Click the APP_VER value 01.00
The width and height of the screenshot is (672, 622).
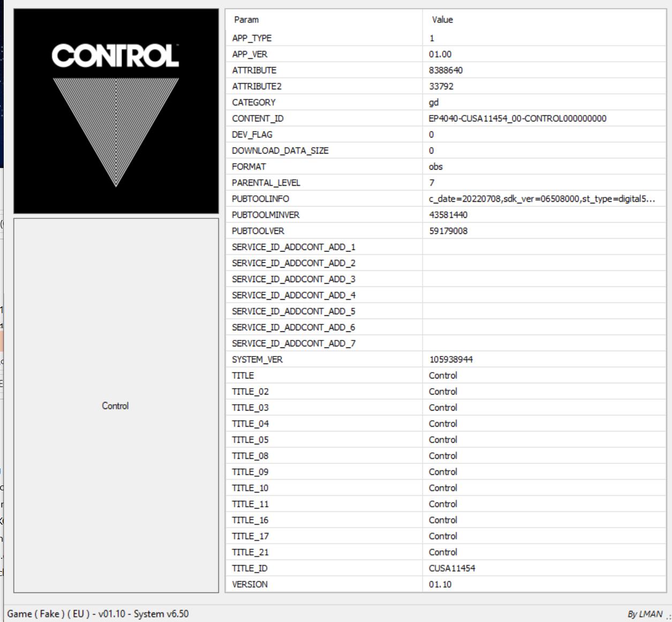pyautogui.click(x=440, y=54)
